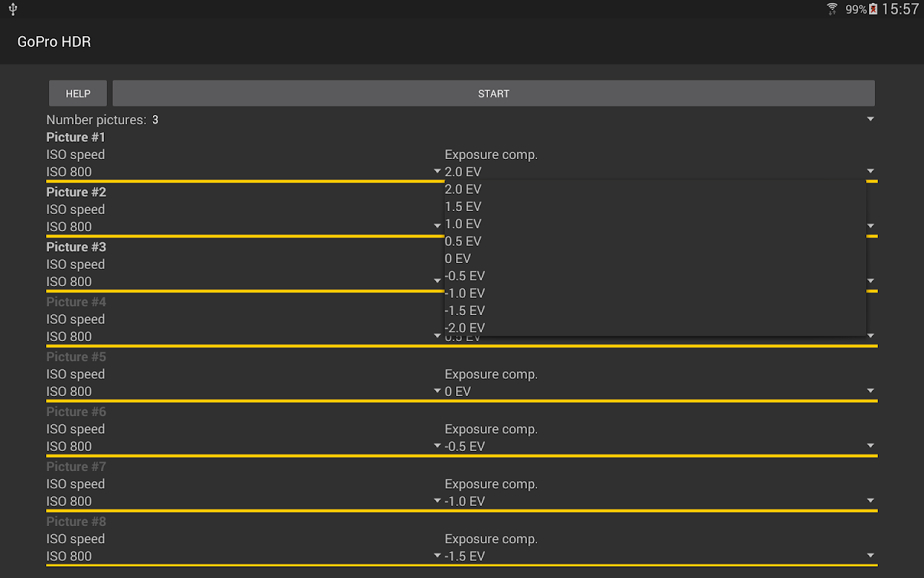This screenshot has width=924, height=578.
Task: Open ISO speed dropdown for Picture #1
Action: [244, 172]
